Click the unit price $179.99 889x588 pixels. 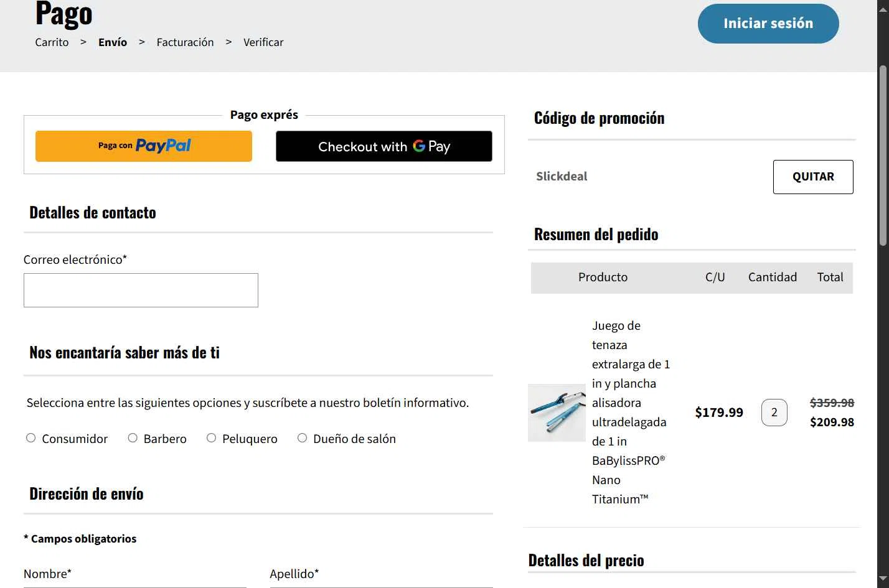(719, 413)
